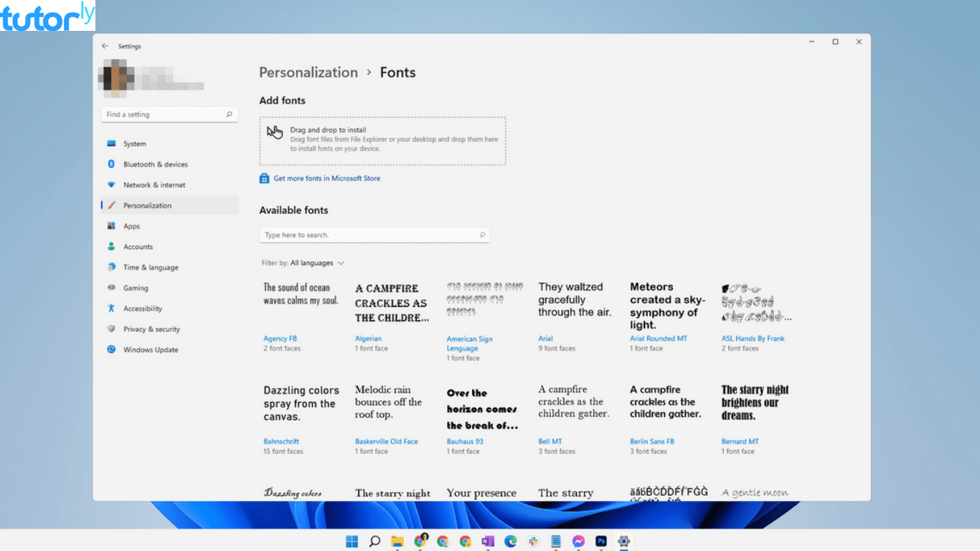Go back with the Settings back arrow
The image size is (980, 551).
[105, 46]
